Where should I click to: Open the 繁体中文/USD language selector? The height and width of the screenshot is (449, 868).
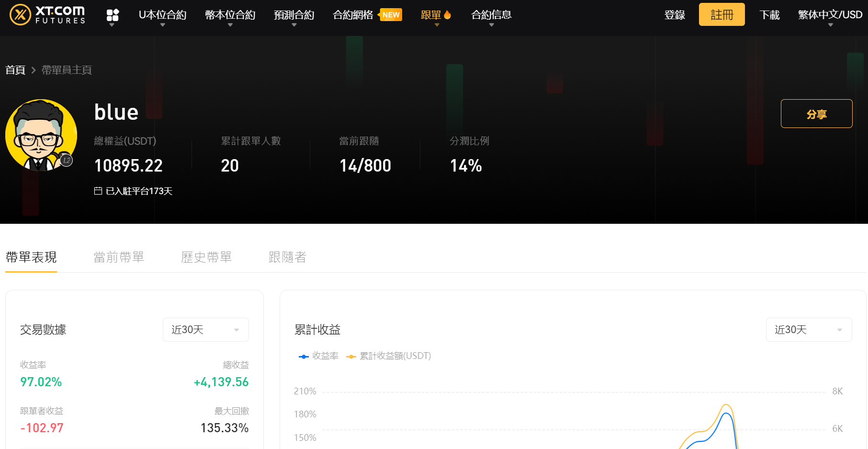[830, 15]
